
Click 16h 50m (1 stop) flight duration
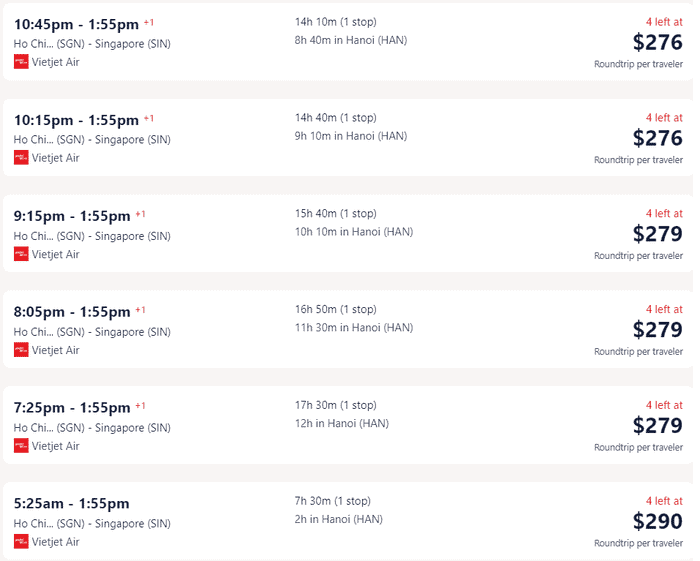pos(336,309)
